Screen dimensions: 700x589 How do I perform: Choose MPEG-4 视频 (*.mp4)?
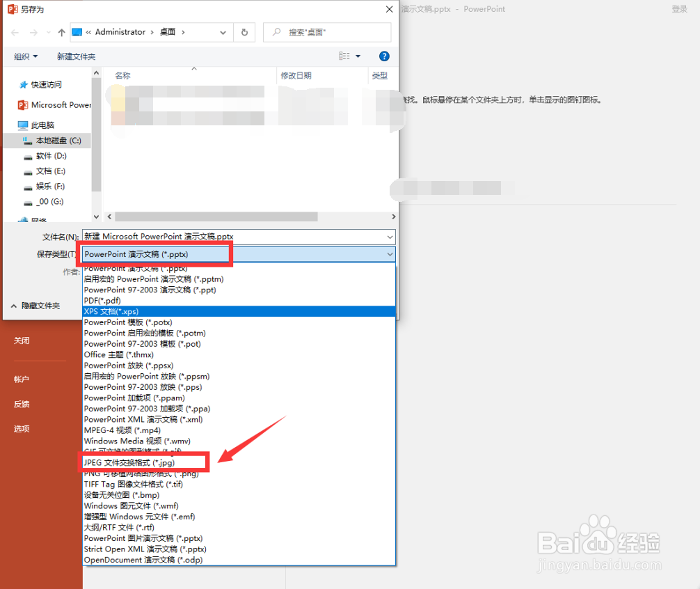click(x=239, y=430)
